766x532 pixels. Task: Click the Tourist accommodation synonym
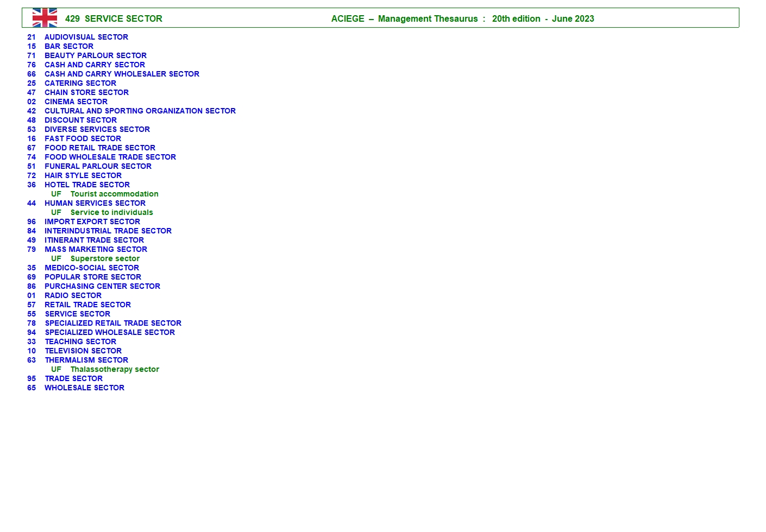[x=114, y=194]
